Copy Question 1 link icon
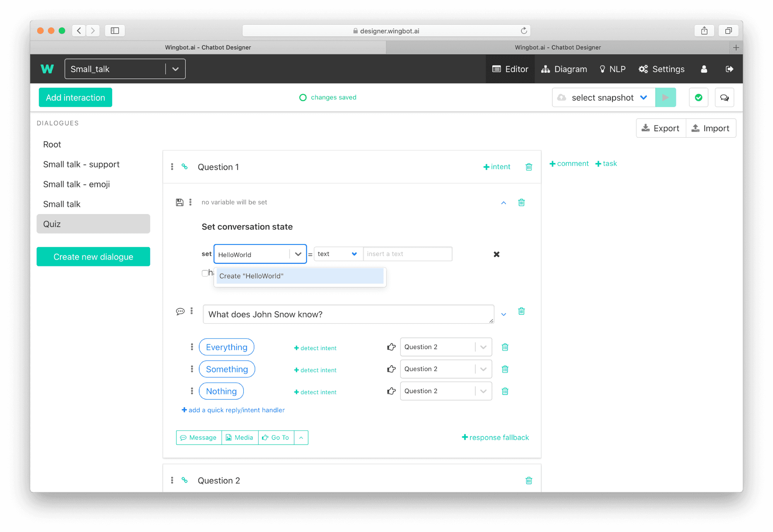773x532 pixels. 185,167
